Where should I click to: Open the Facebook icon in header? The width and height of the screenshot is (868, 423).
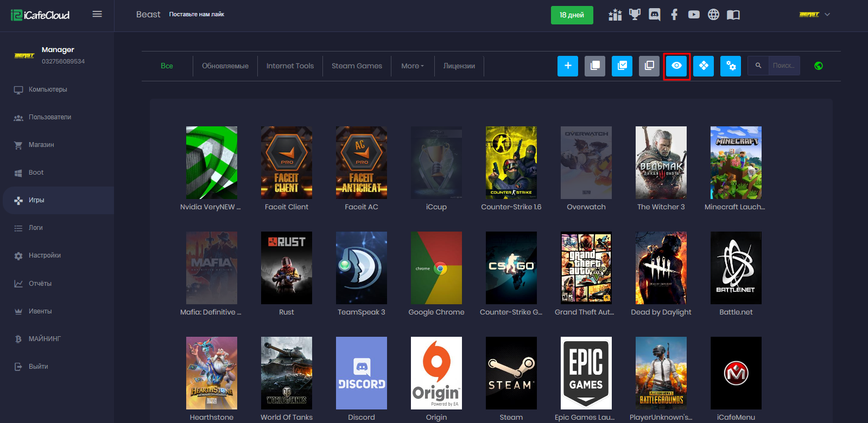point(674,15)
